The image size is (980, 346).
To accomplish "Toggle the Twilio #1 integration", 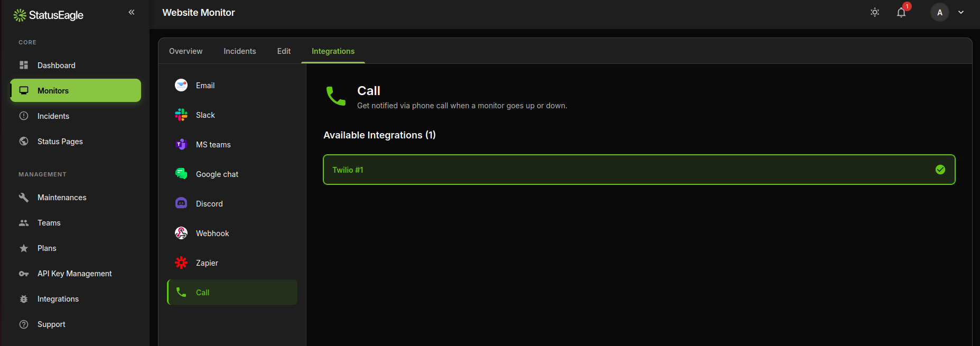I will pos(639,170).
